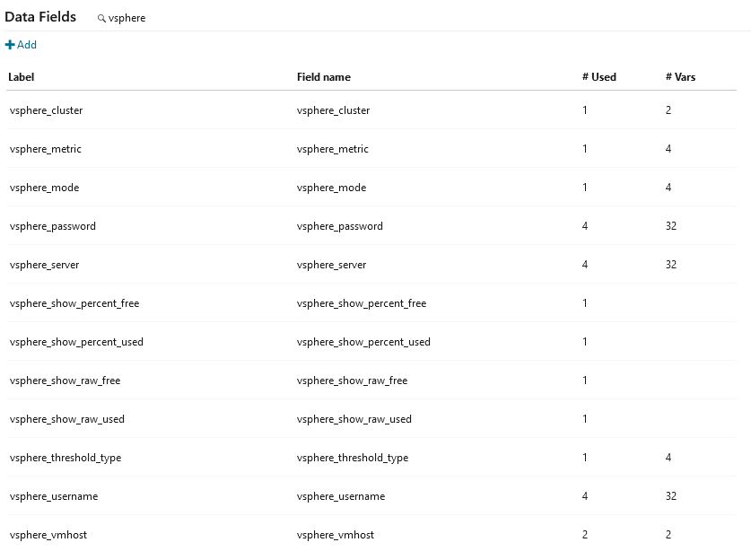
Task: Select the vsphere_username field name cell
Action: (341, 496)
